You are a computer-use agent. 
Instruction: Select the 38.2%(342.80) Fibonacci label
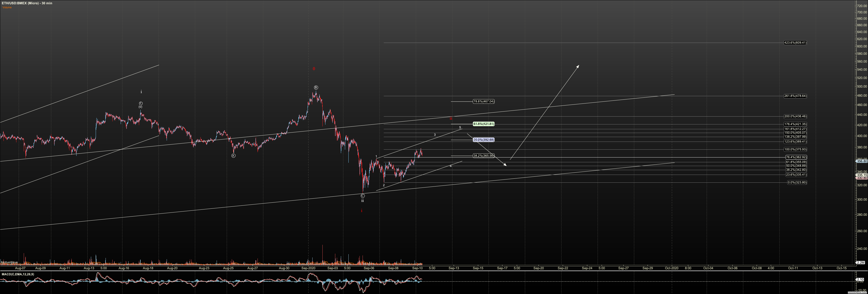point(796,170)
